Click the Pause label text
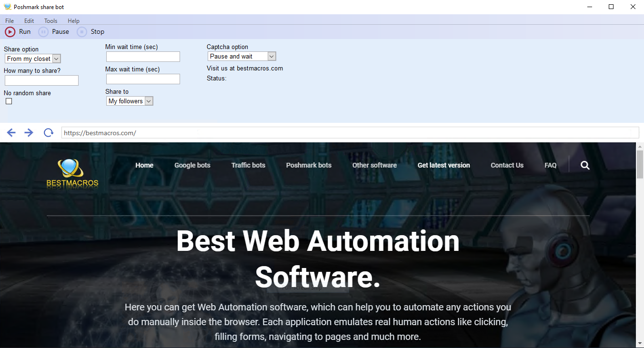The width and height of the screenshot is (644, 348). (60, 32)
